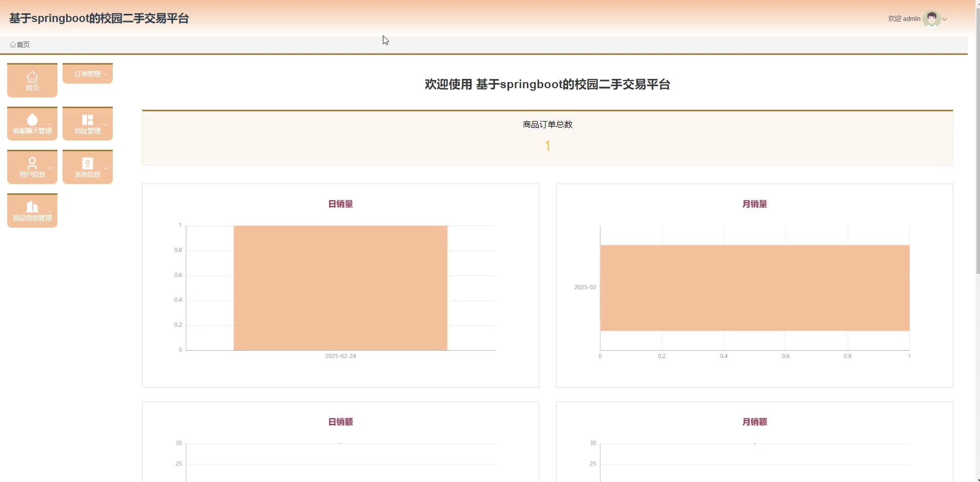Click the 2025-02 axis label in 月销量
The image size is (980, 482).
coord(585,287)
